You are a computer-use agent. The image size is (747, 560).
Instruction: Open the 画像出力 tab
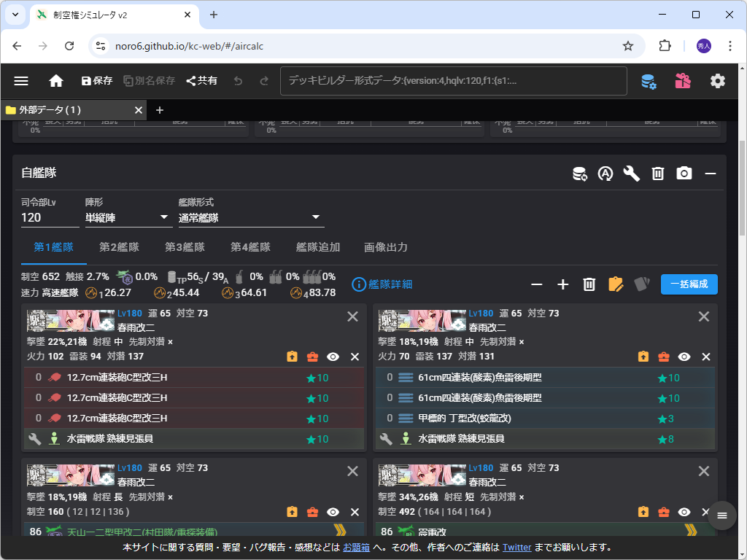[x=386, y=247]
